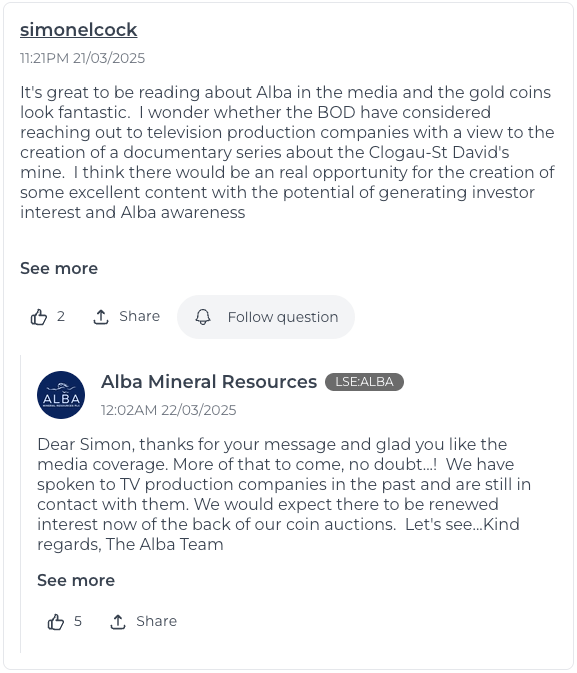The image size is (577, 673).
Task: Click the like count 2 on the question
Action: click(61, 316)
